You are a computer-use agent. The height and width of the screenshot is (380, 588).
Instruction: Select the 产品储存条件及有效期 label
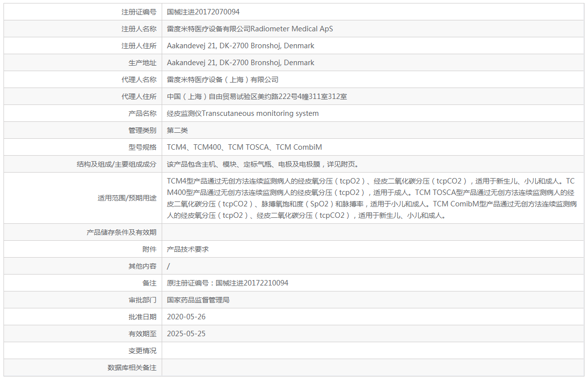(x=121, y=232)
